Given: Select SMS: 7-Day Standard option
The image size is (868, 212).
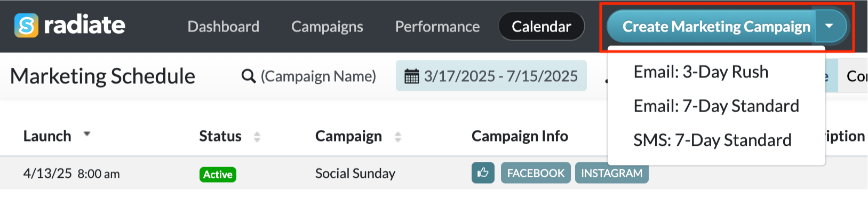Looking at the screenshot, I should click(712, 140).
